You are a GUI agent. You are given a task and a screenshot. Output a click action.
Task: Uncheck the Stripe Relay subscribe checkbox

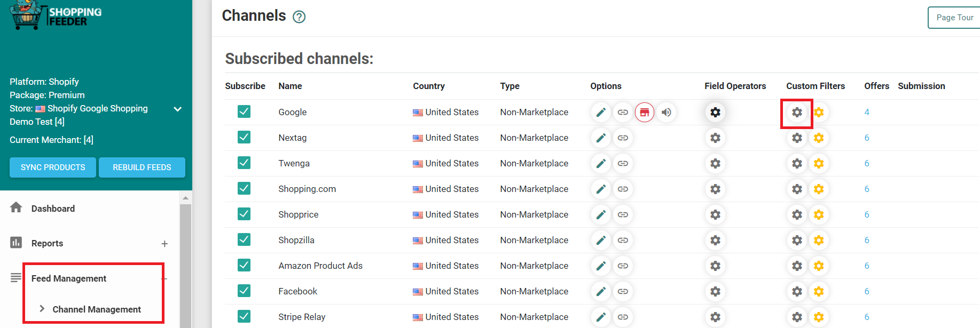point(244,316)
